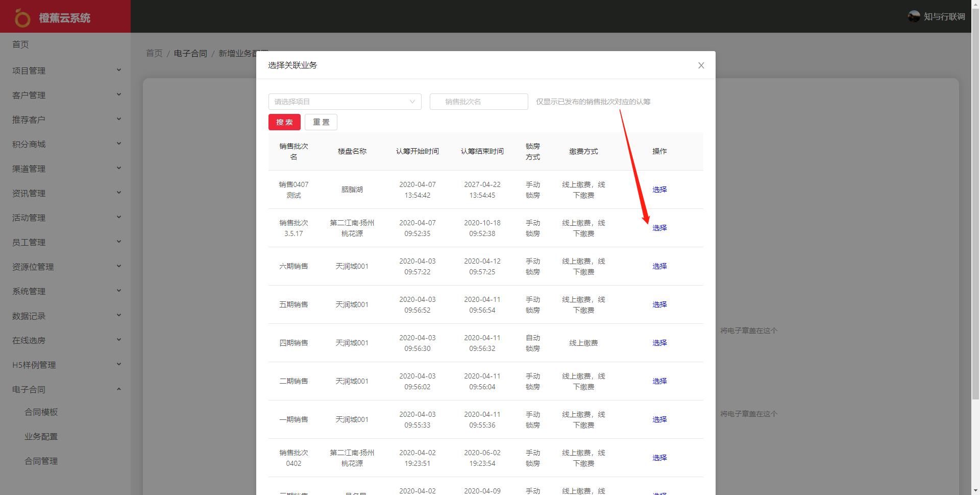Choose 选择 for 销售批次0402 row

coord(659,458)
